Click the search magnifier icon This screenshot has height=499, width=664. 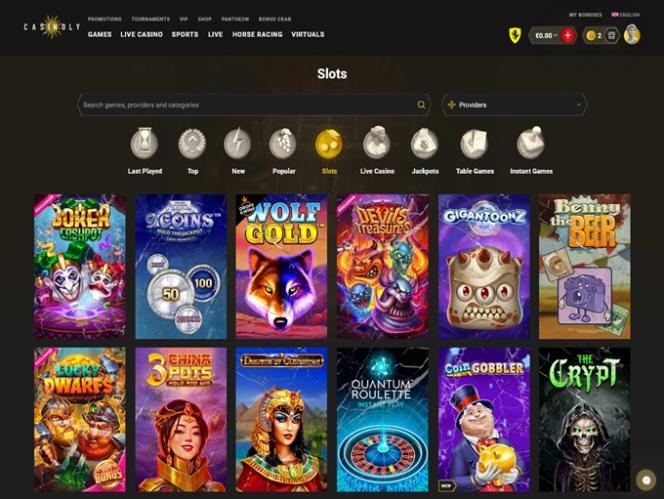[x=421, y=105]
